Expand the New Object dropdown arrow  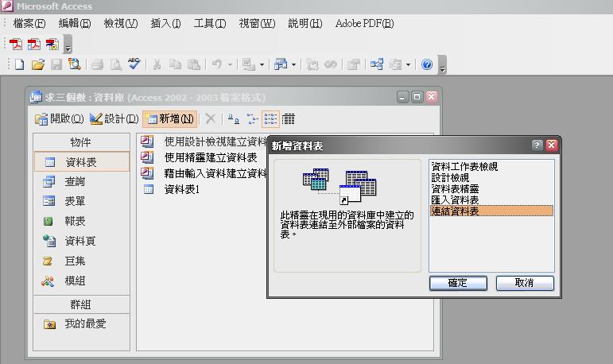(408, 64)
